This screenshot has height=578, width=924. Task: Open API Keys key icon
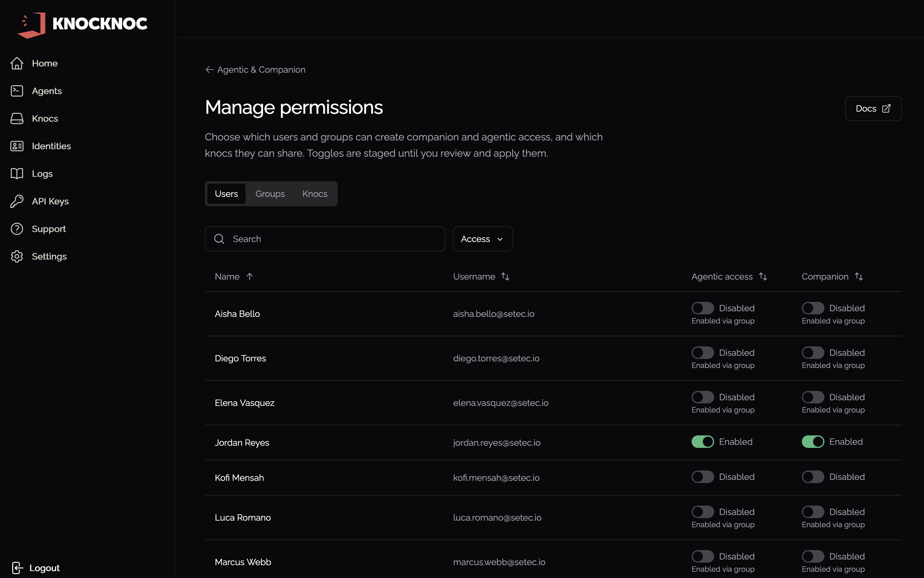pos(17,201)
